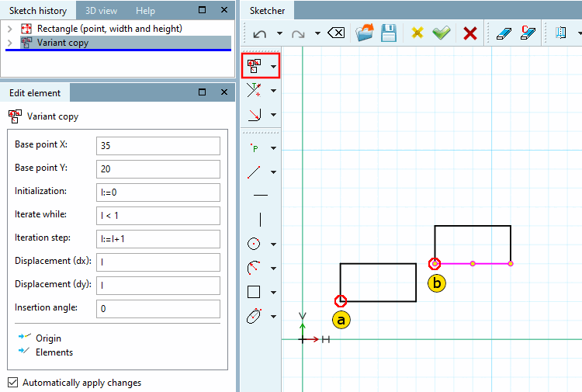The image size is (582, 392).
Task: Switch to the 3D view tab
Action: pos(101,11)
